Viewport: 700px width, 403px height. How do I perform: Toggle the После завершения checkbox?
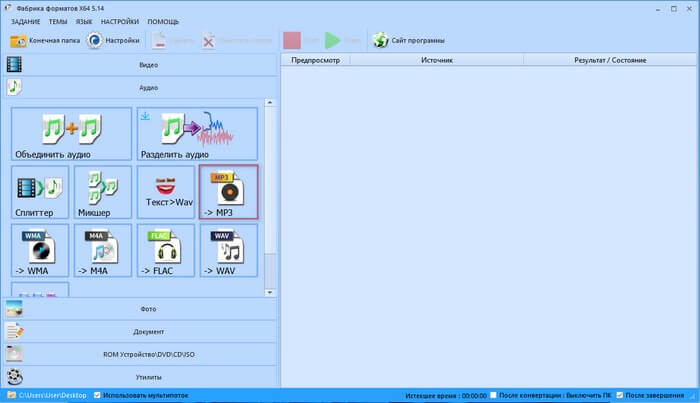click(620, 395)
